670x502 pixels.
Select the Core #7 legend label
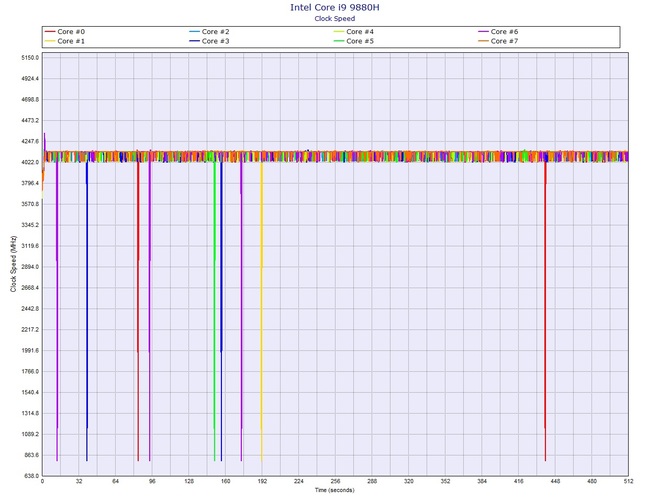point(504,41)
